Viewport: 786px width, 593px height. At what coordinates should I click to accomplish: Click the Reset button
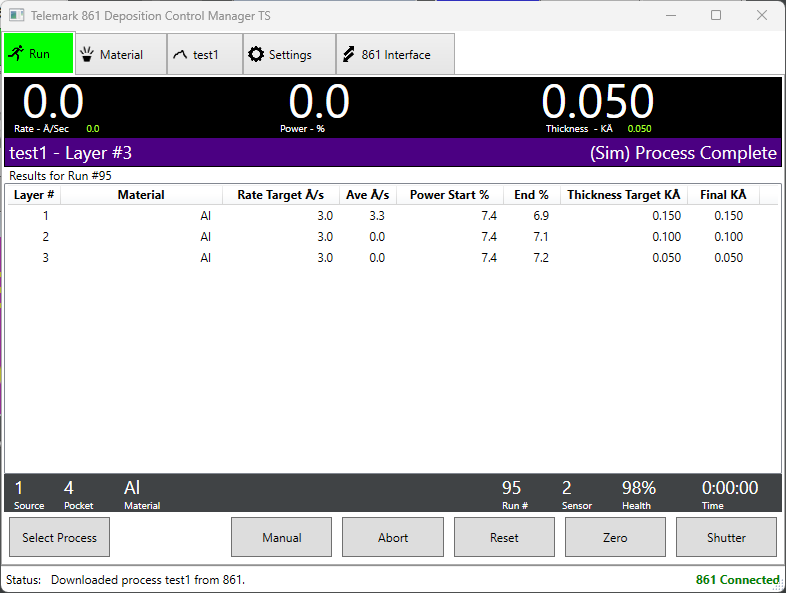coord(504,537)
